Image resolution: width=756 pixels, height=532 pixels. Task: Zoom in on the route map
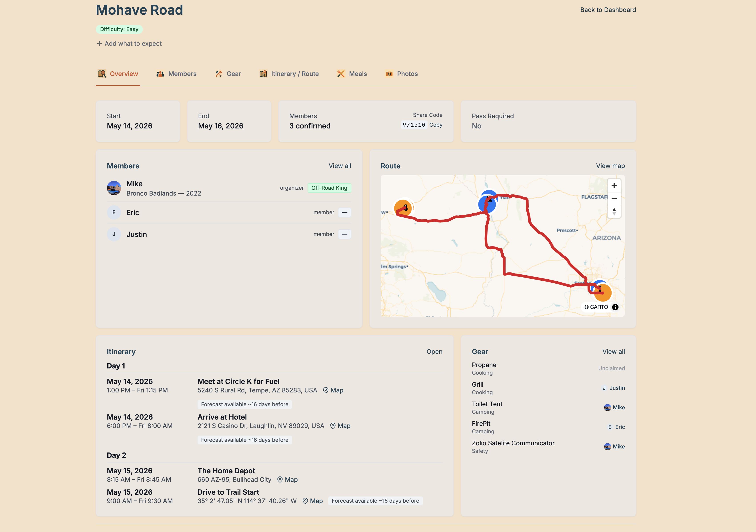[x=614, y=186]
